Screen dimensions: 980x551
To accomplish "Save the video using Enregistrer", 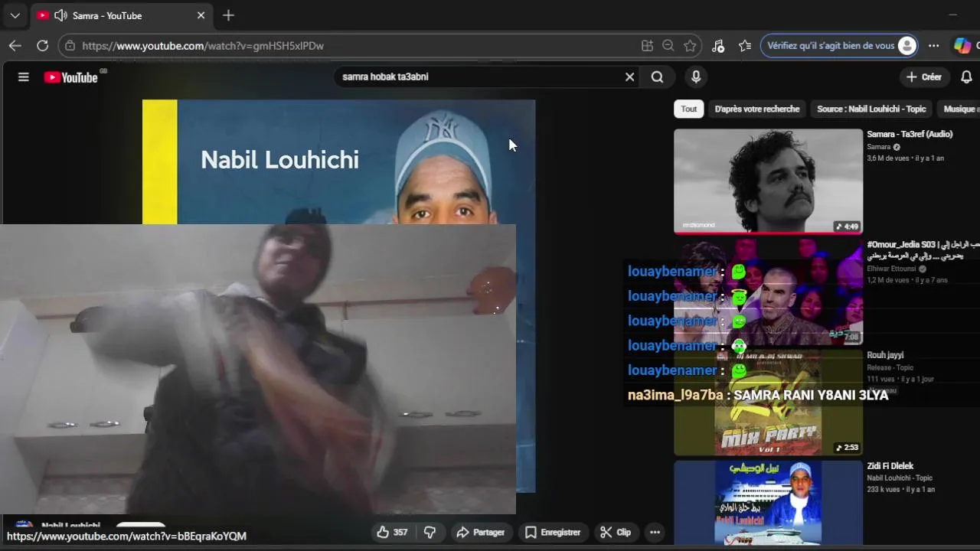I will (552, 532).
